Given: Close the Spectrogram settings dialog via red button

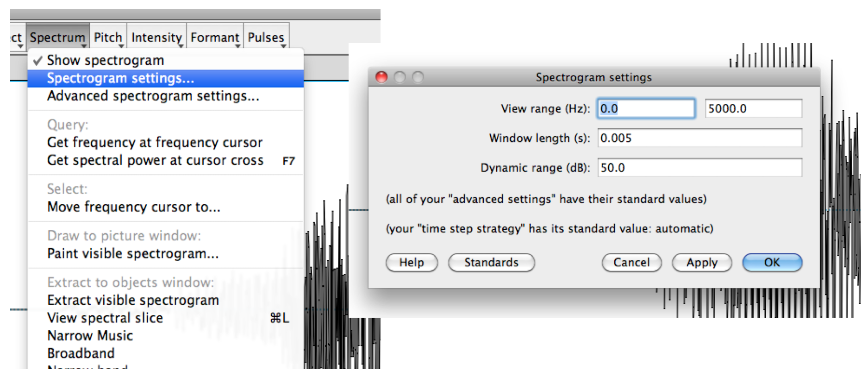Looking at the screenshot, I should coord(381,77).
